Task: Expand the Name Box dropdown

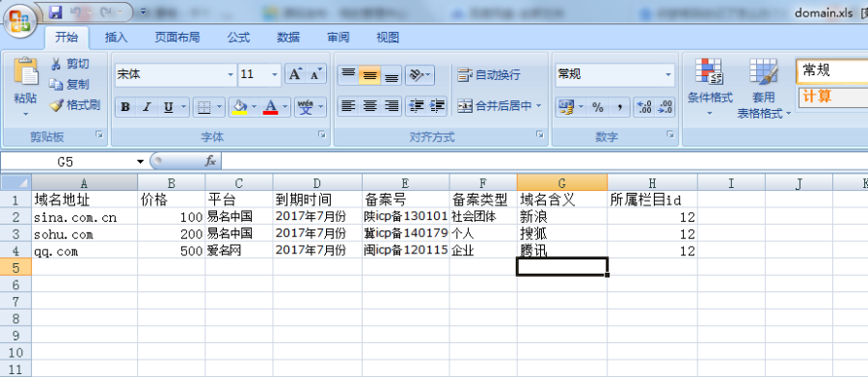Action: click(140, 162)
